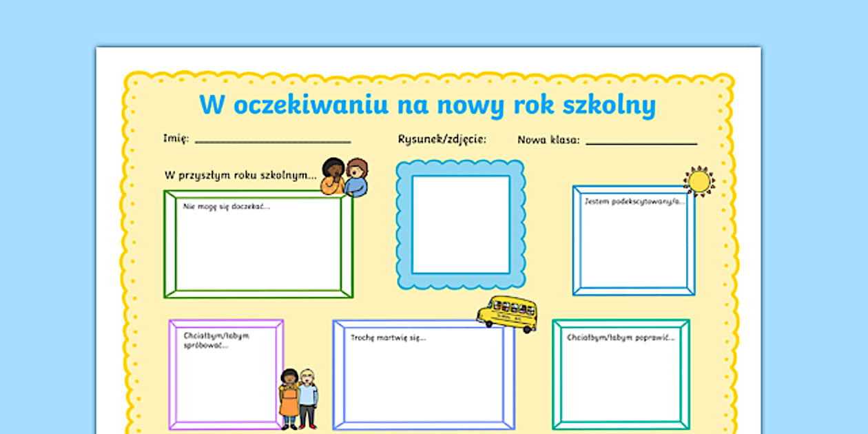This screenshot has width=868, height=434.
Task: Click the two whispering children illustration
Action: (x=344, y=177)
